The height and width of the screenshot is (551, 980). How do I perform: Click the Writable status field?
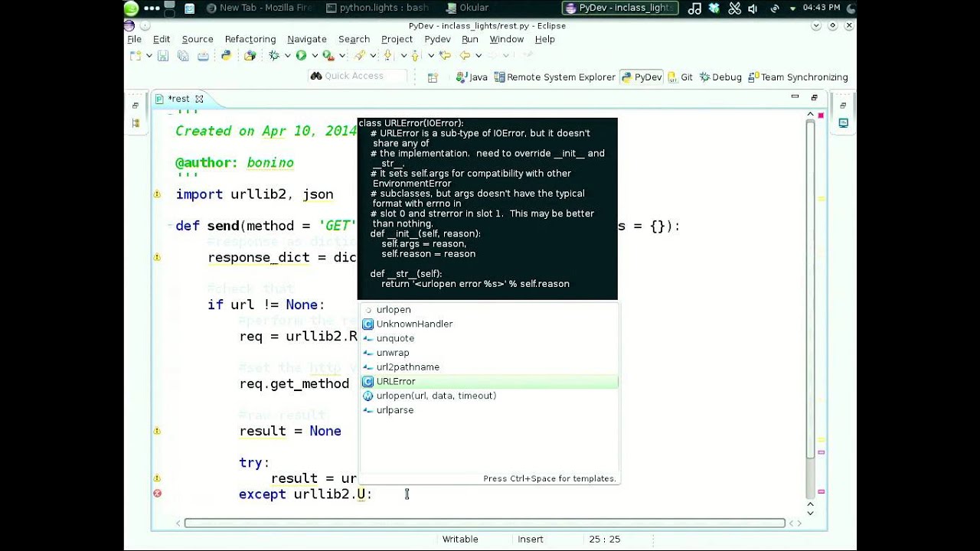point(460,539)
